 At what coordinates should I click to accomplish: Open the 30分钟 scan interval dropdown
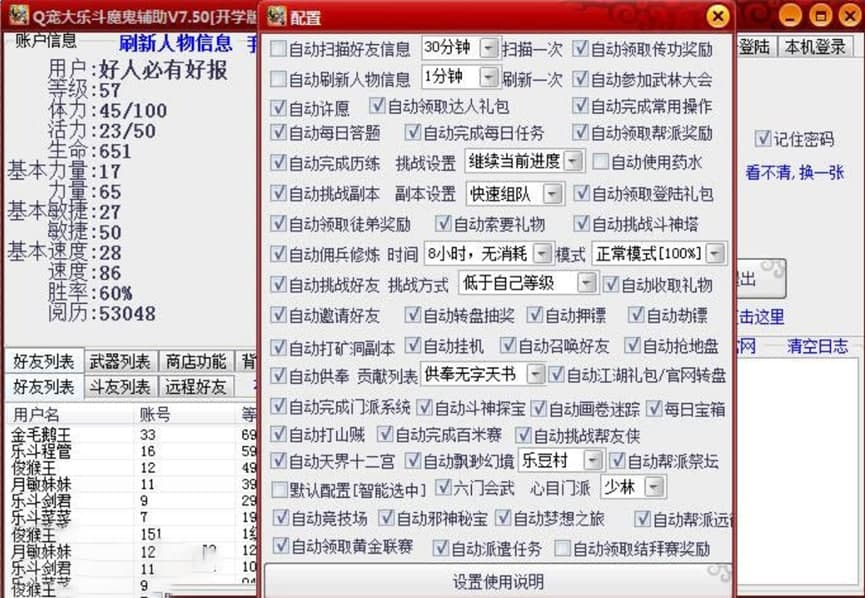[x=488, y=49]
